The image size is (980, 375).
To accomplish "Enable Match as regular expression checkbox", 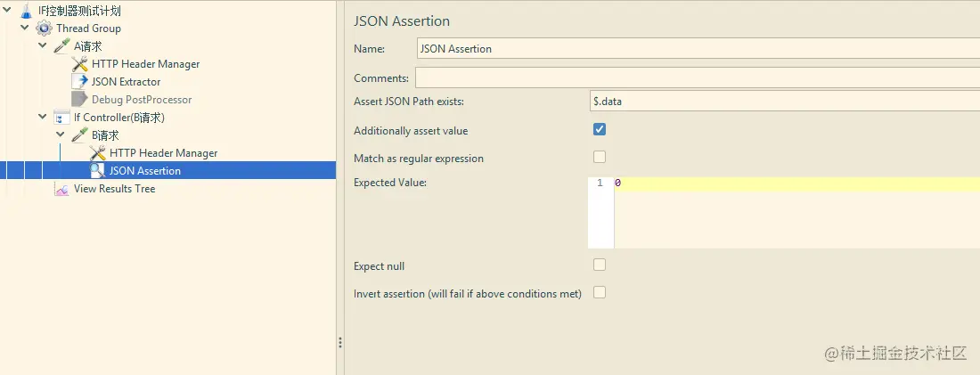I will [600, 157].
